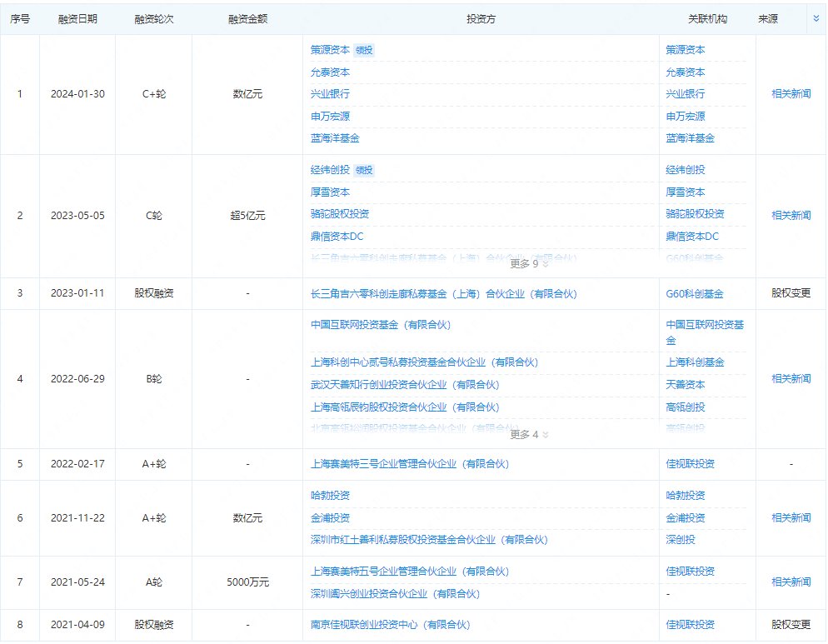Open 兴业银行 in the 投资方 column

click(330, 94)
